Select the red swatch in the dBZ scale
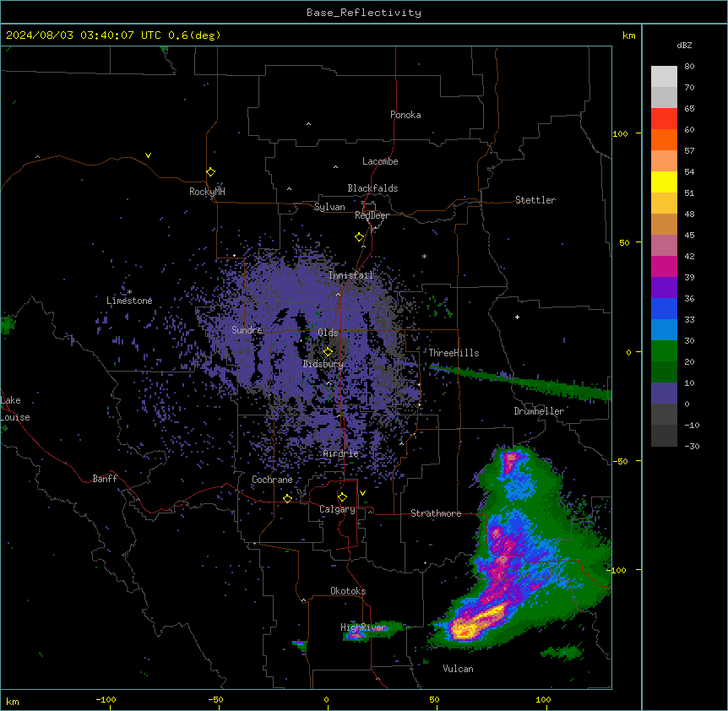This screenshot has width=728, height=711. (664, 119)
